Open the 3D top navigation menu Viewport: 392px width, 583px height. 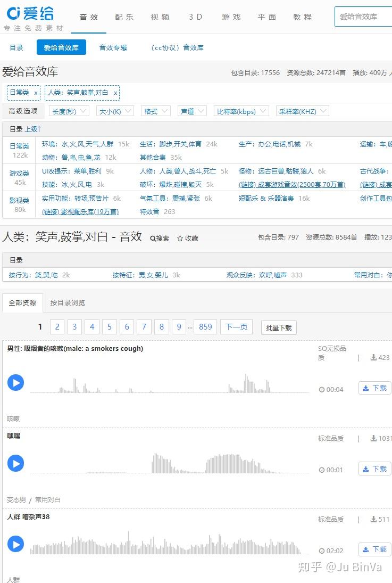point(195,17)
